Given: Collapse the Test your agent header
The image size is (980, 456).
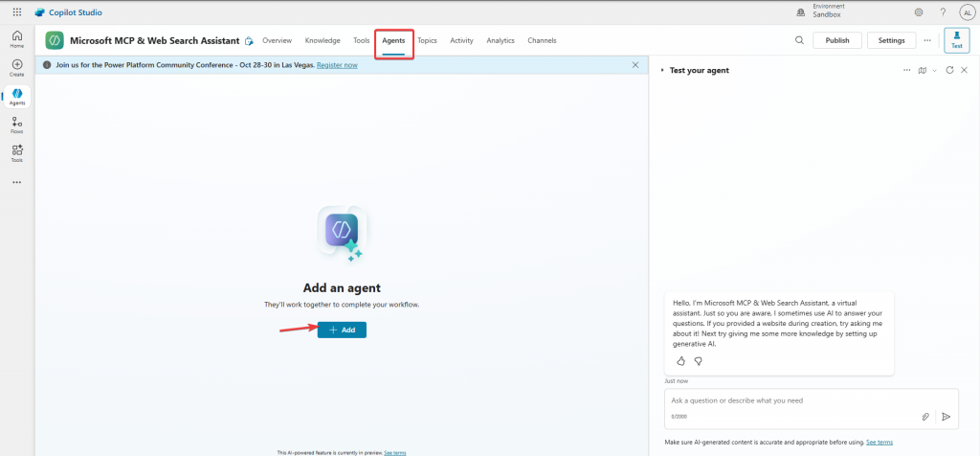Looking at the screenshot, I should (x=662, y=71).
